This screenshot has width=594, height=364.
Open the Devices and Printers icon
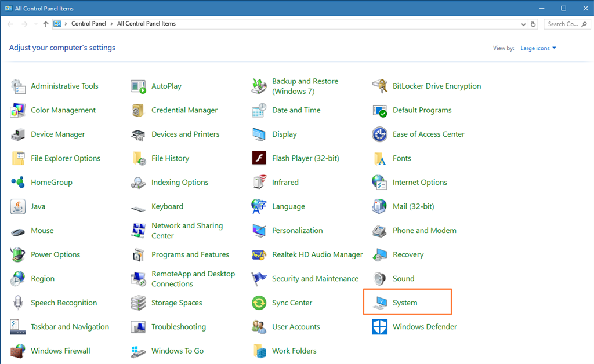(138, 134)
